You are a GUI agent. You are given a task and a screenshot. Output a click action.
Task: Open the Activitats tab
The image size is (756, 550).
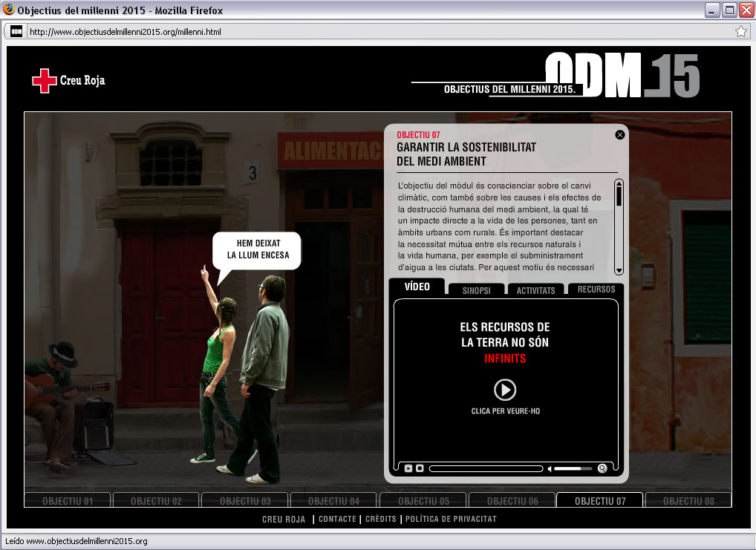click(535, 290)
